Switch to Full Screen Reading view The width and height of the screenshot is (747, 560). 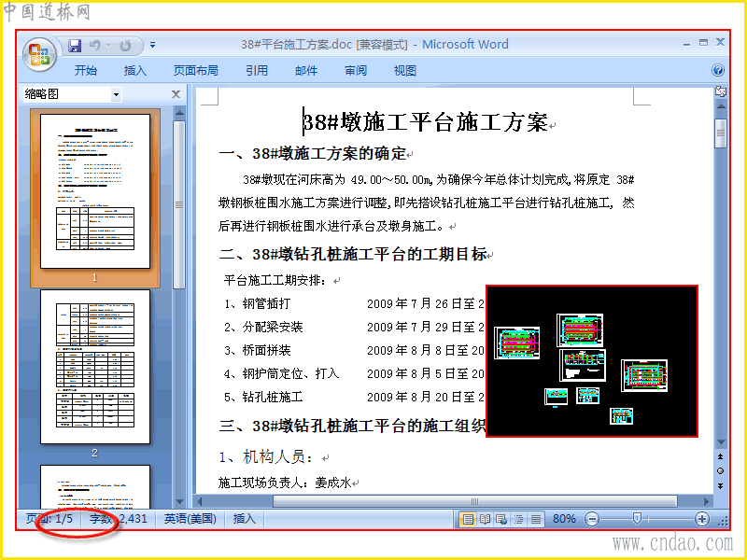[485, 519]
